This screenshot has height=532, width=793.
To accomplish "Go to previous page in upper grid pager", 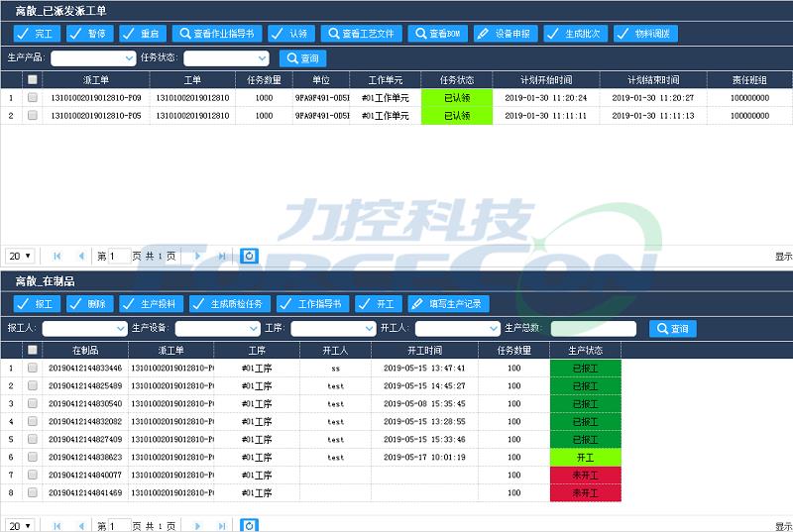I will [81, 257].
